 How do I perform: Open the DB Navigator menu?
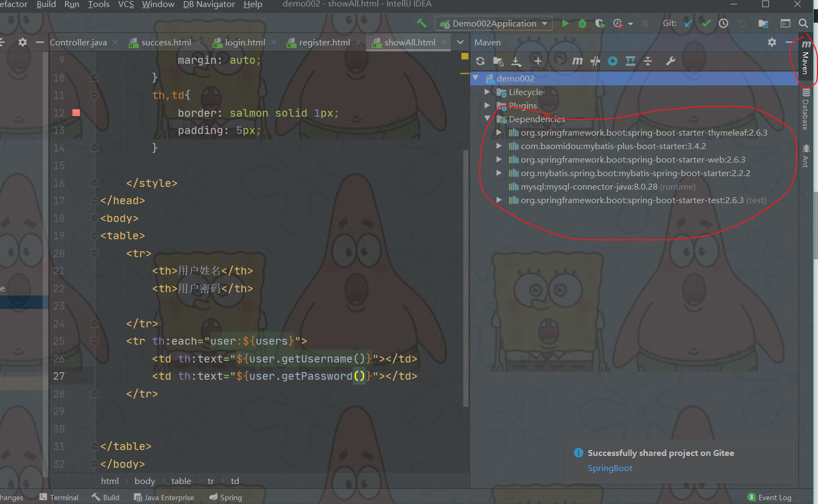pos(209,4)
